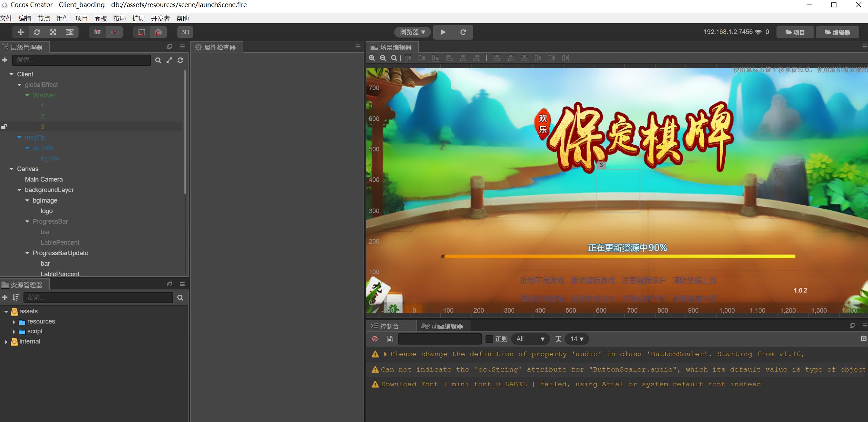Use world coordinate mode
Screen dimensions: 868x422
(158, 32)
